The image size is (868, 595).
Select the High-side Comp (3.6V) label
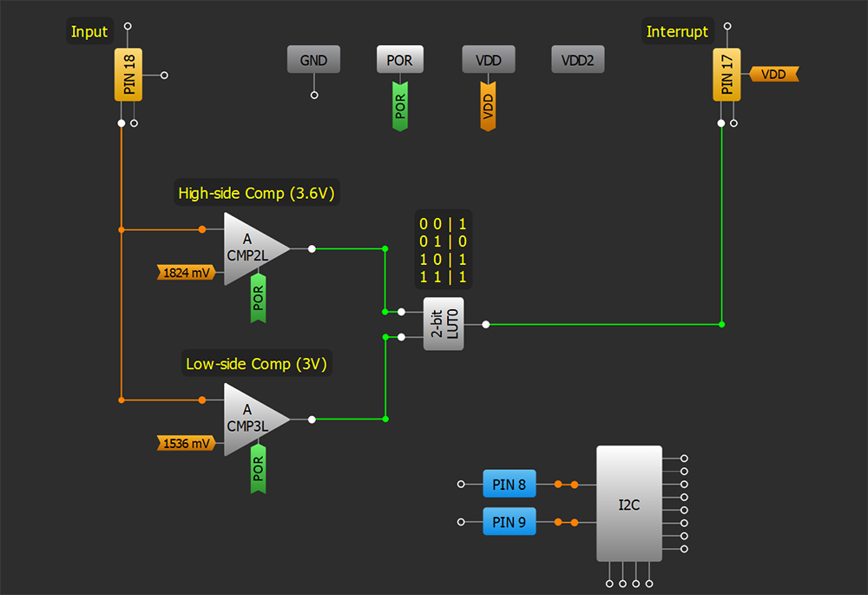coord(255,194)
